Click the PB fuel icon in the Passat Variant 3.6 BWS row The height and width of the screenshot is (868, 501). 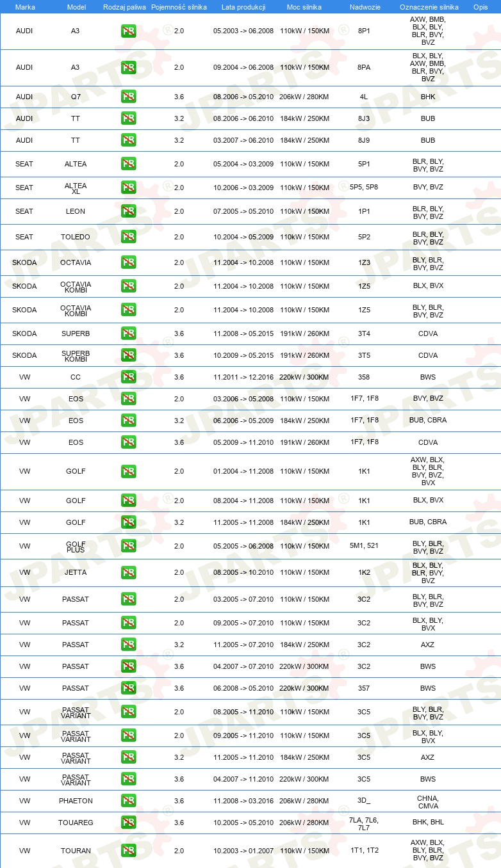click(x=128, y=779)
